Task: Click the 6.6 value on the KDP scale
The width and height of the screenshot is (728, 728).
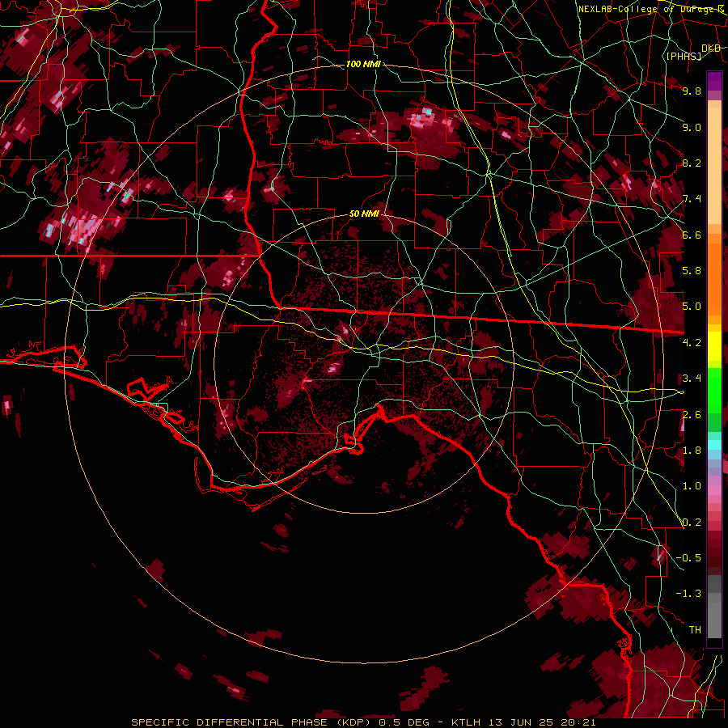Action: point(692,235)
